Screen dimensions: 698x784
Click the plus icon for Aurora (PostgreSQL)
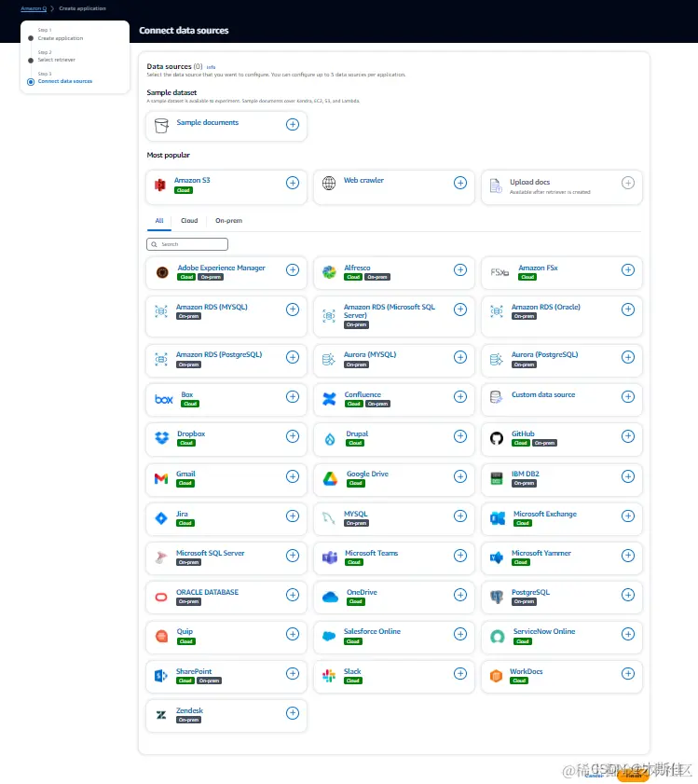pyautogui.click(x=628, y=357)
